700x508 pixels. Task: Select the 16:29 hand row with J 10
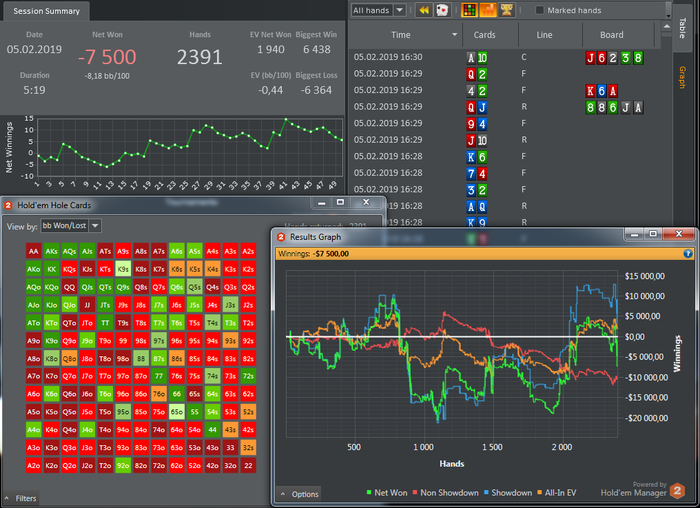click(x=504, y=140)
